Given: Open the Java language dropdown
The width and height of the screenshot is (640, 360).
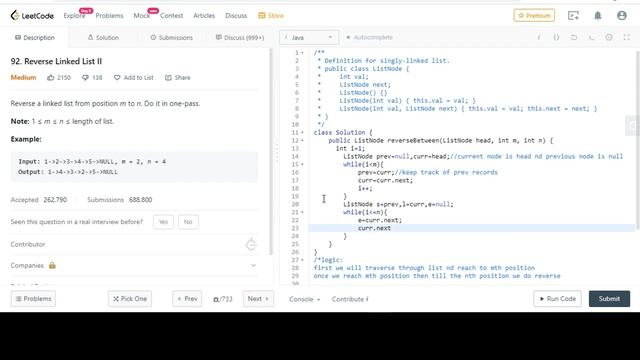Looking at the screenshot, I should pos(309,38).
